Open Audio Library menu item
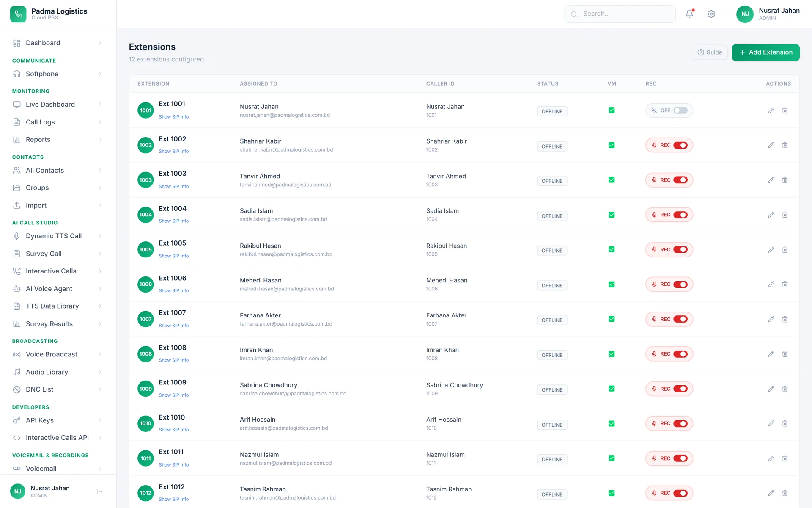Viewport: 812px width, 508px height. (x=58, y=372)
